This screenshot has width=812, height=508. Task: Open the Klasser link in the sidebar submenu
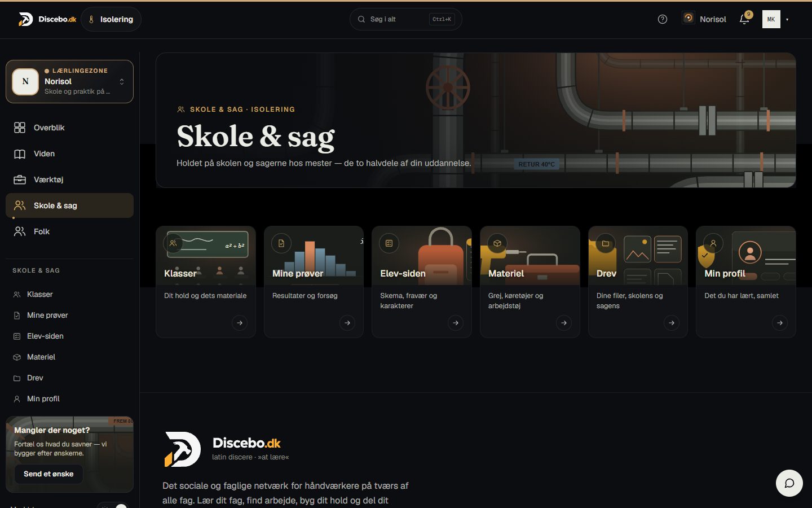pyautogui.click(x=69, y=295)
